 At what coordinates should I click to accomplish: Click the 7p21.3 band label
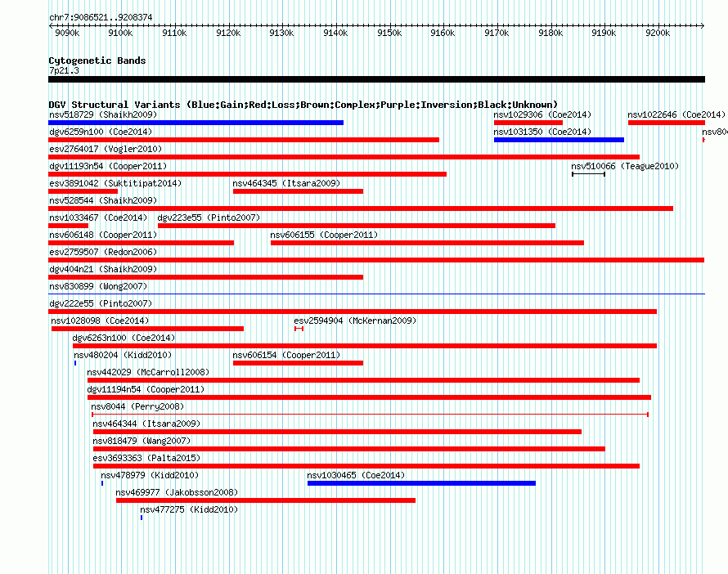point(64,70)
